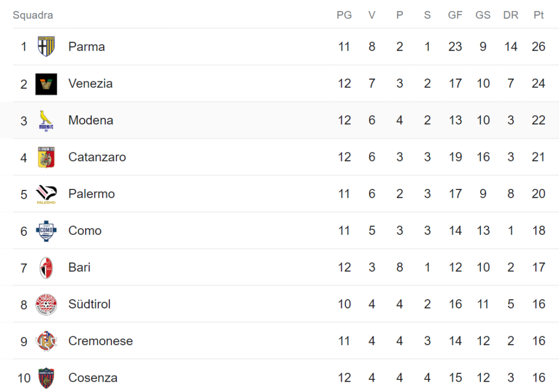Click the Südtirol round badge
Viewport: 559px width, 392px height.
coord(46,304)
